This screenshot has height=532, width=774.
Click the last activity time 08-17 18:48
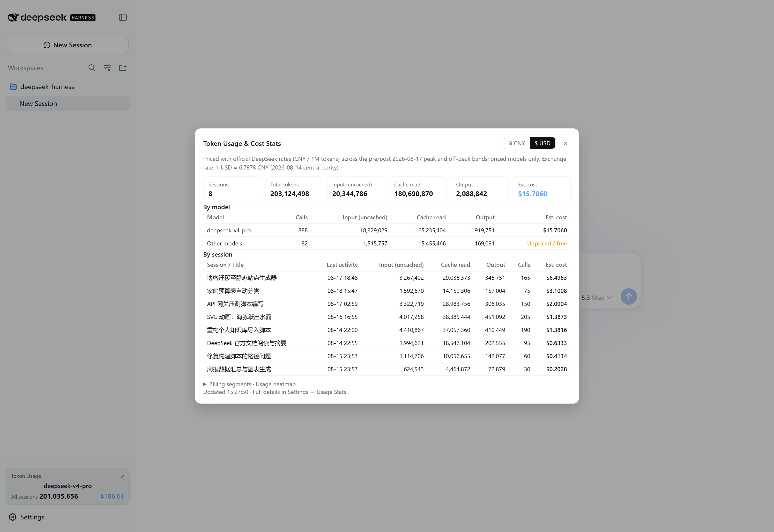pyautogui.click(x=342, y=278)
